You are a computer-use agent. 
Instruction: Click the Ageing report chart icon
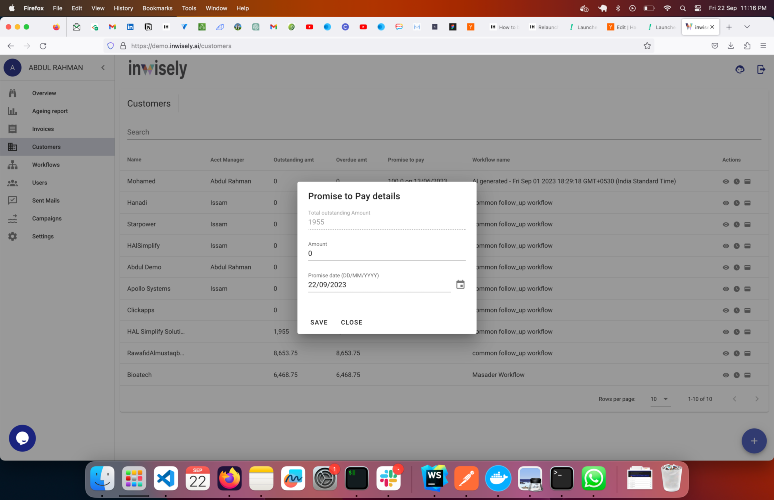pos(12,111)
